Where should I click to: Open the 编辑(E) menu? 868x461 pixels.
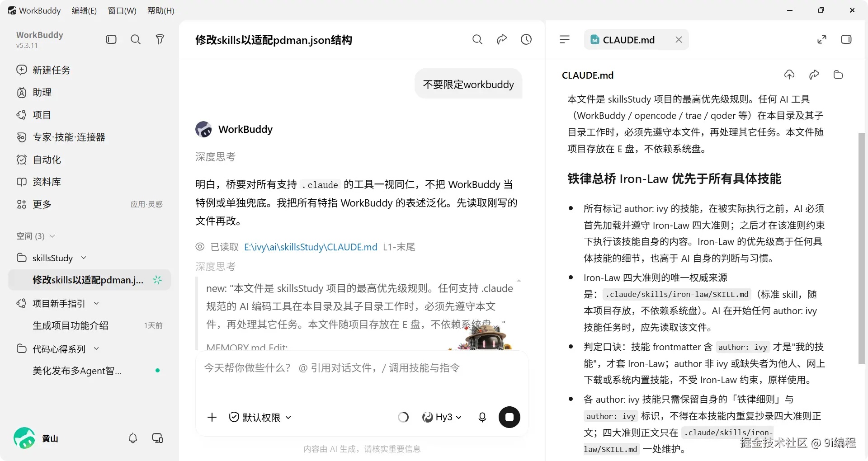click(x=84, y=10)
